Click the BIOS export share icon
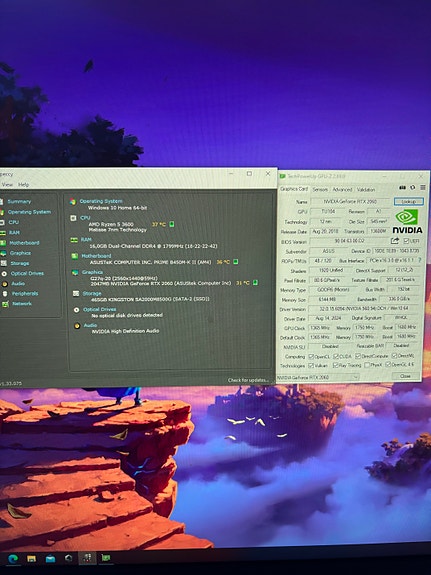 [x=395, y=241]
